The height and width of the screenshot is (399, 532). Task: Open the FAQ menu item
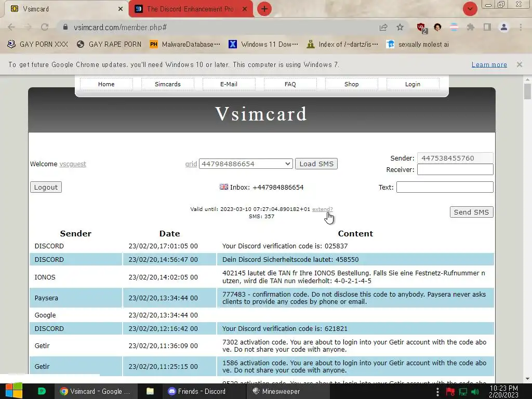(290, 84)
